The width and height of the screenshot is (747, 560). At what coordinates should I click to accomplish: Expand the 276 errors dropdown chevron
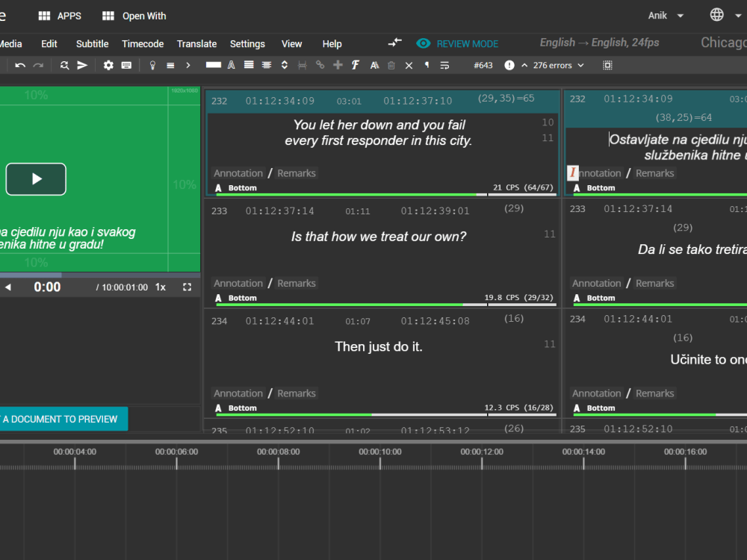580,65
